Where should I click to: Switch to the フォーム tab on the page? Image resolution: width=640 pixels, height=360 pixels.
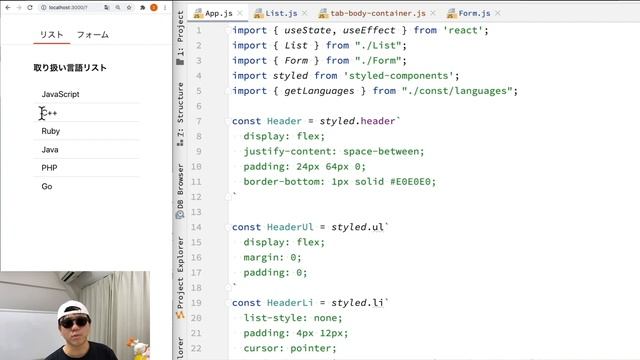(x=93, y=35)
